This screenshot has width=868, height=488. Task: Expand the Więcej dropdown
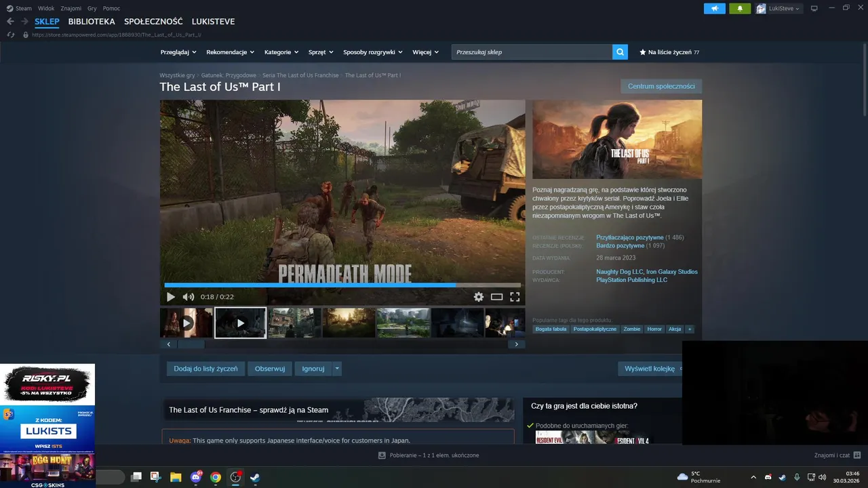pyautogui.click(x=425, y=52)
